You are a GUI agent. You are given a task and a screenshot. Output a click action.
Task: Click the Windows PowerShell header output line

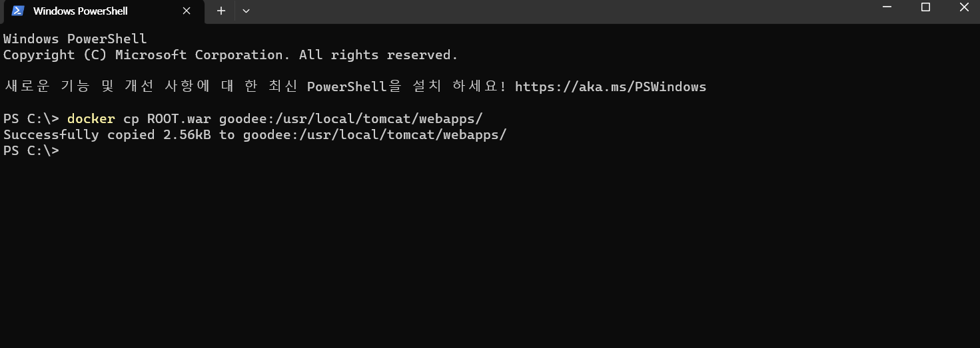[75, 39]
